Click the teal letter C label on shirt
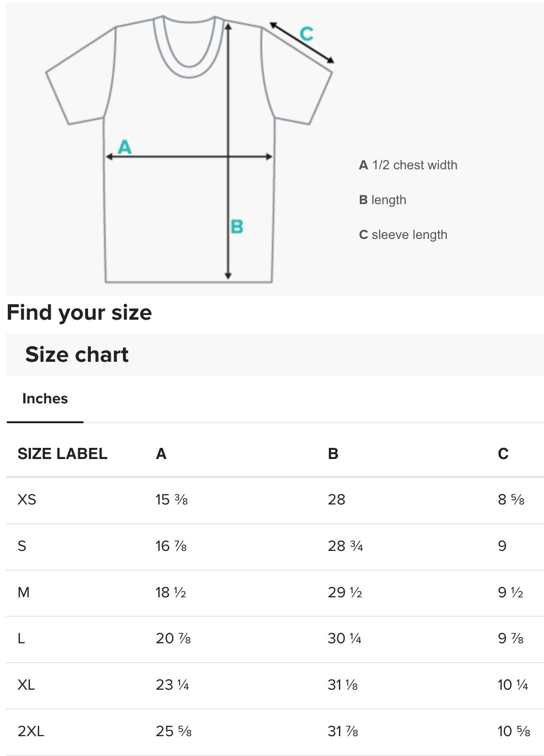Image resolution: width=544 pixels, height=756 pixels. 306,32
